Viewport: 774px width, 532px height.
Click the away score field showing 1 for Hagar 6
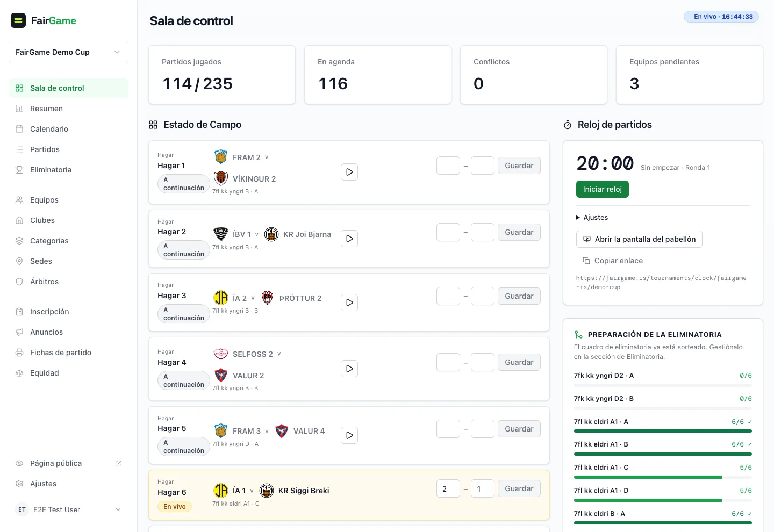click(x=483, y=488)
